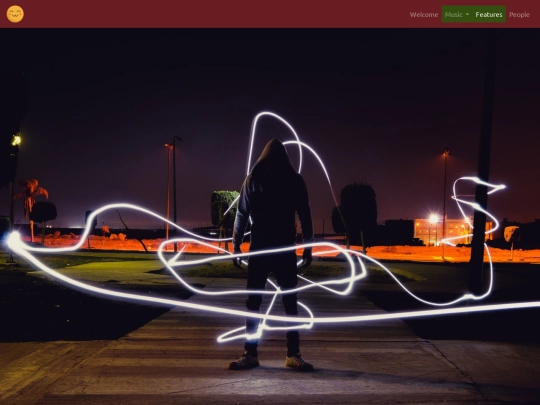This screenshot has width=540, height=405.
Task: Go to the Features page
Action: (489, 14)
